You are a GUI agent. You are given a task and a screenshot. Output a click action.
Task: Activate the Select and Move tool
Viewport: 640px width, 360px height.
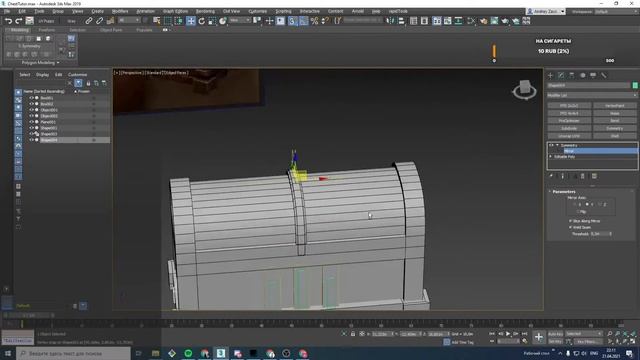click(191, 20)
